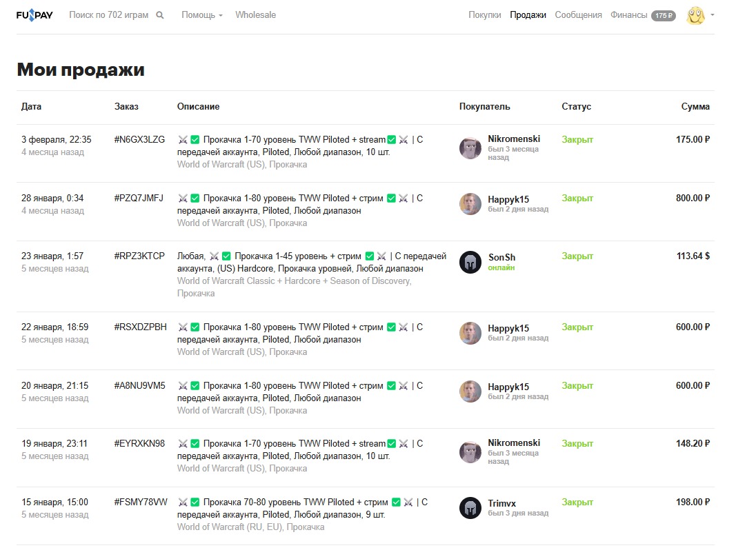The image size is (756, 559).
Task: Click the 198.00 ₽ amount
Action: coord(693,502)
